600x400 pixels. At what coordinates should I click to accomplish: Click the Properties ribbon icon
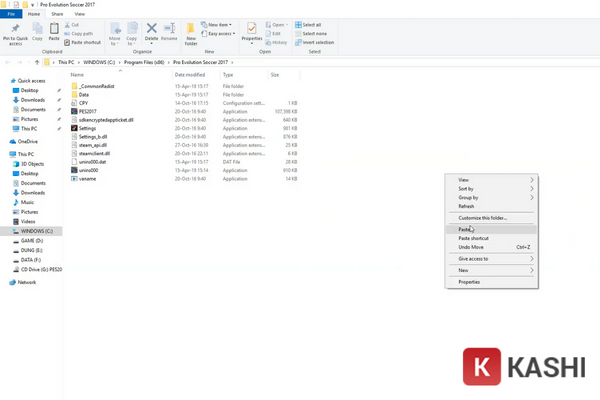coord(252,28)
